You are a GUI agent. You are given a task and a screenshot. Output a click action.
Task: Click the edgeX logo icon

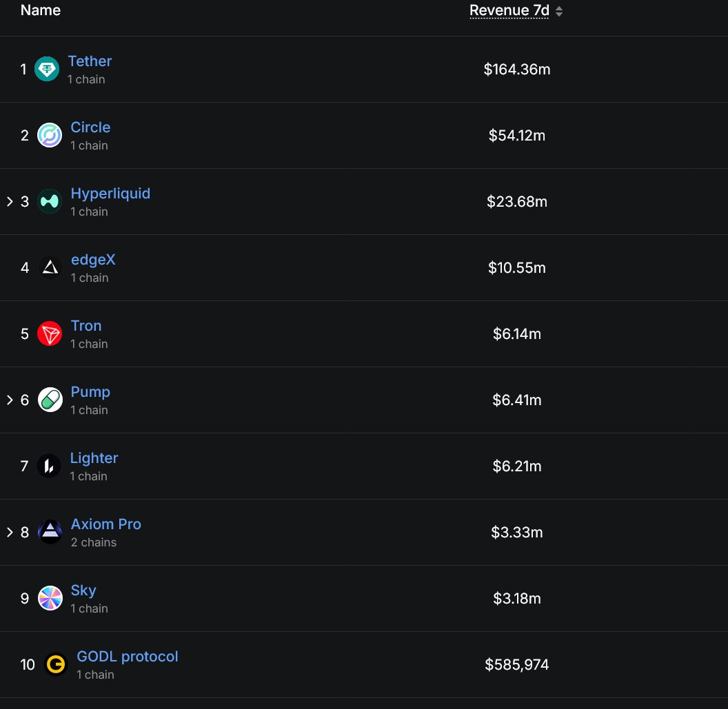pos(50,267)
